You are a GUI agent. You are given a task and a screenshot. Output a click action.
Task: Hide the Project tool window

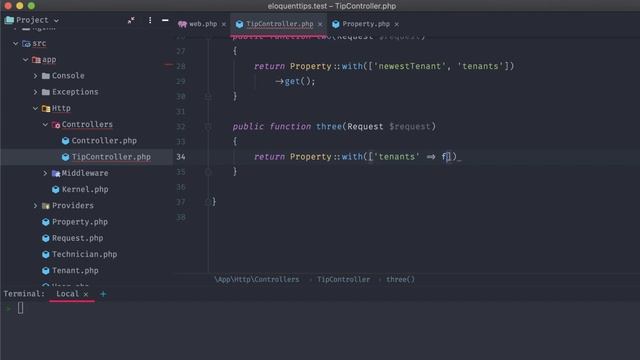(x=165, y=20)
